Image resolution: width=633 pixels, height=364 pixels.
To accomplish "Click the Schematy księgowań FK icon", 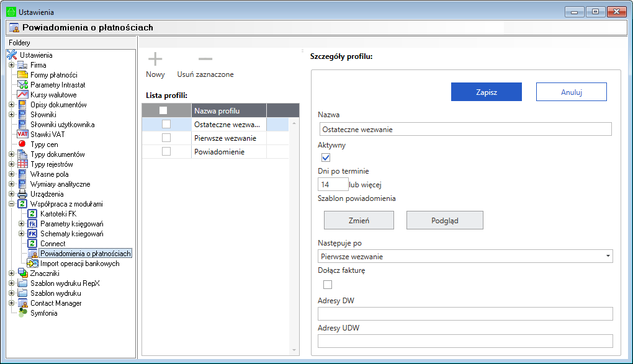I will coord(32,234).
